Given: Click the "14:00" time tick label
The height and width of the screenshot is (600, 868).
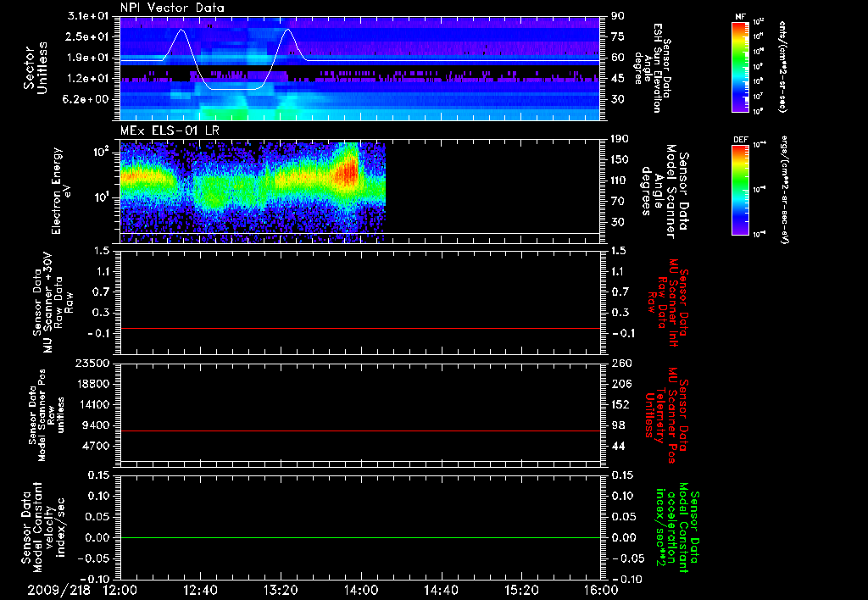Looking at the screenshot, I should 361,590.
